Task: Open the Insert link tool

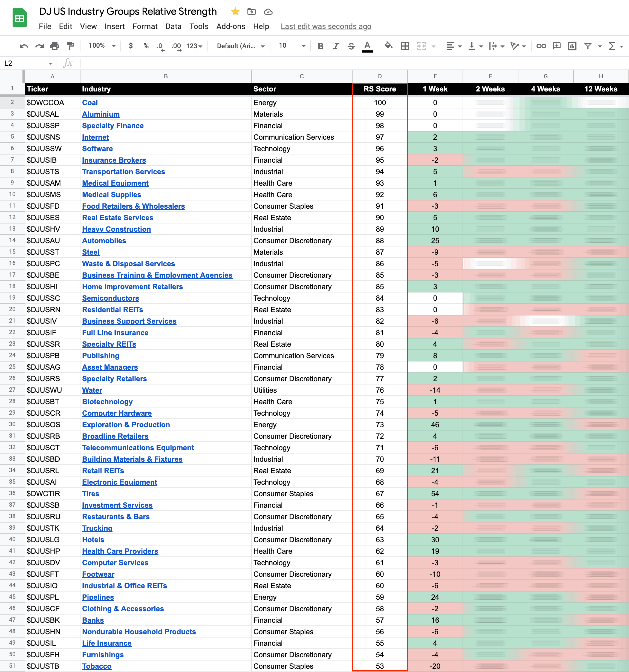Action: [541, 46]
